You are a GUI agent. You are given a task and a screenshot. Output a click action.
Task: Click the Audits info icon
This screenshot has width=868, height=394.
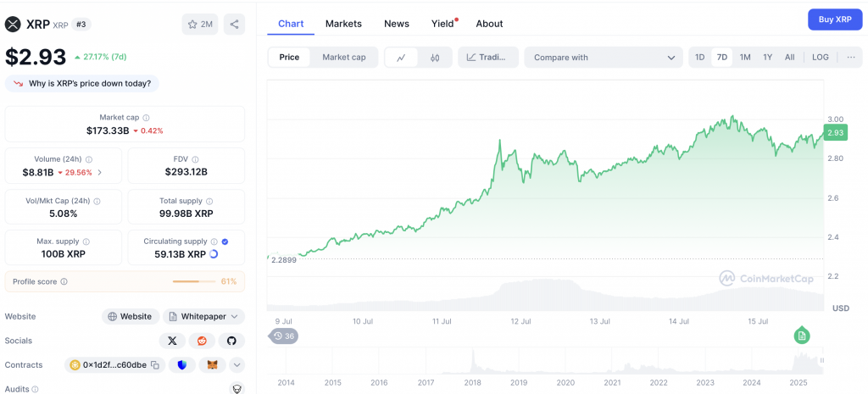click(x=35, y=390)
